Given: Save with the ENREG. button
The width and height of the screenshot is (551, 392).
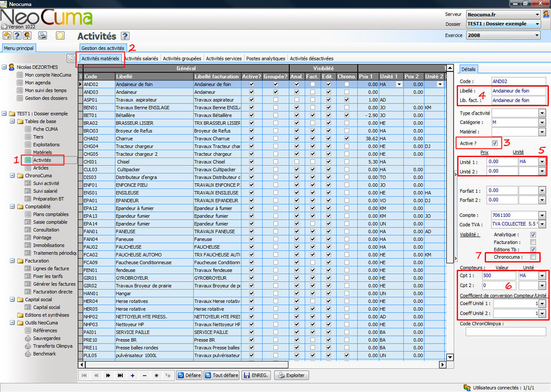Looking at the screenshot, I should tap(256, 375).
